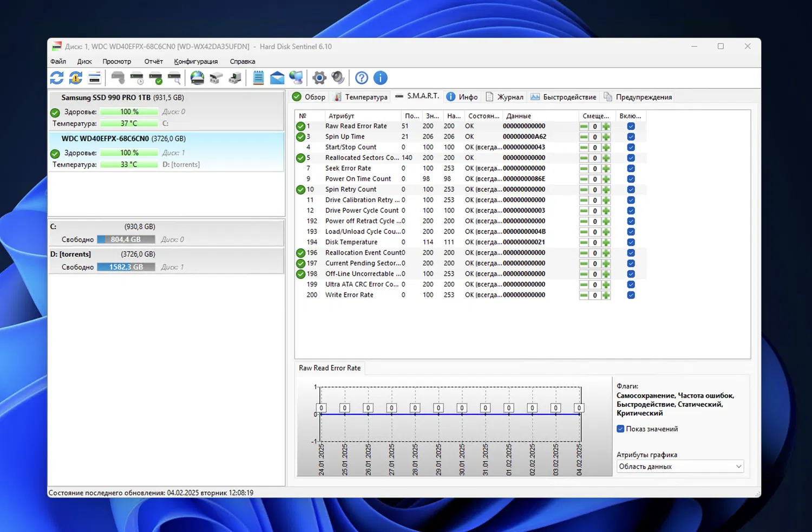Select the Power On Time Count row
The image size is (812, 532).
point(358,179)
